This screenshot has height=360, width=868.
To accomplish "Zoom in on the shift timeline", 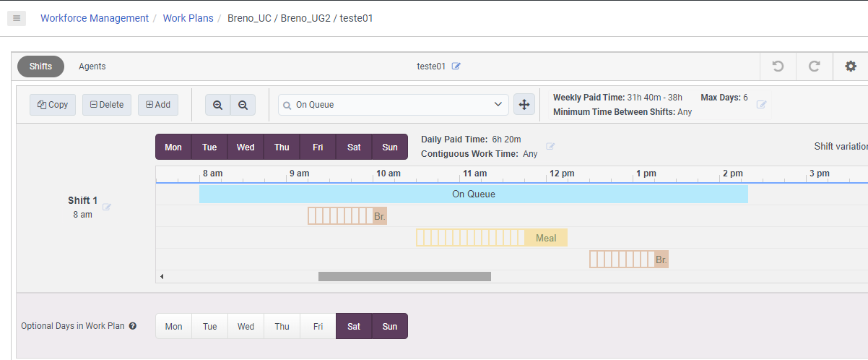I will [218, 105].
